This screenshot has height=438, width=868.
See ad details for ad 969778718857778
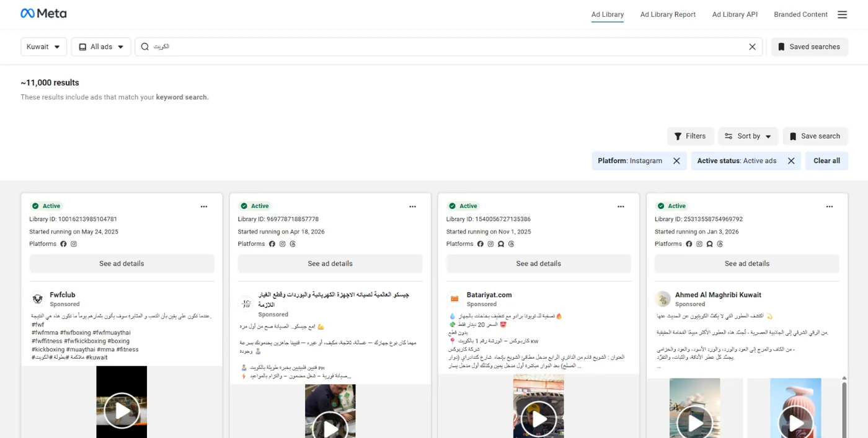click(x=330, y=263)
